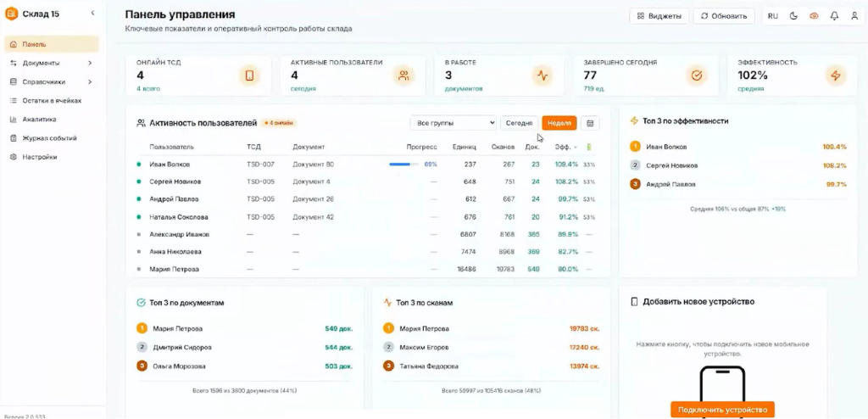Click the calendar date picker icon

(591, 123)
